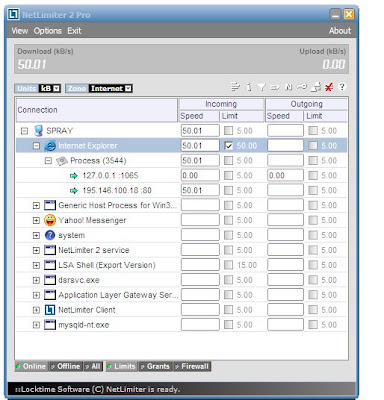Check mysqld-nt.exe outgoing limit checkbox
This screenshot has width=384, height=400.
pos(313,325)
